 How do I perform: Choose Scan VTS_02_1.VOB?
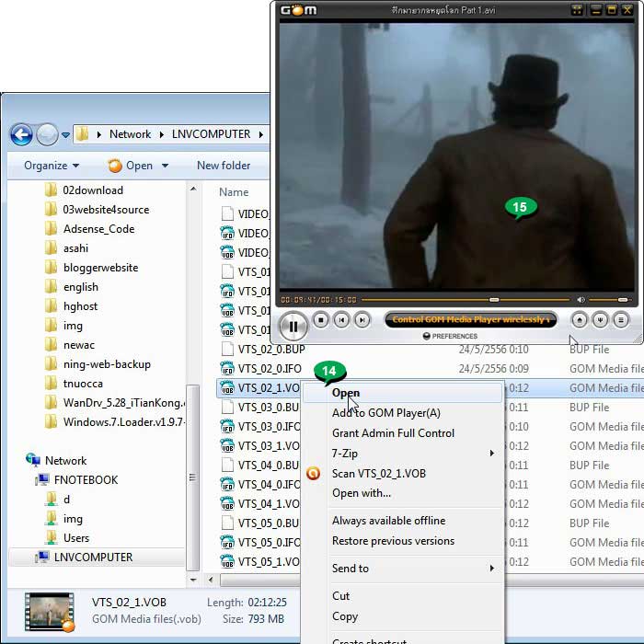coord(379,474)
